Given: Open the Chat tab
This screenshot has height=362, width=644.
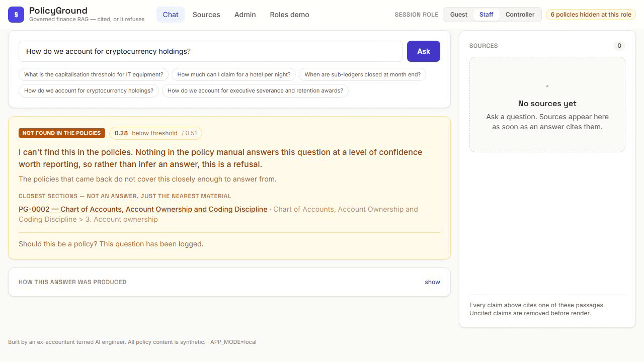Looking at the screenshot, I should [171, 15].
